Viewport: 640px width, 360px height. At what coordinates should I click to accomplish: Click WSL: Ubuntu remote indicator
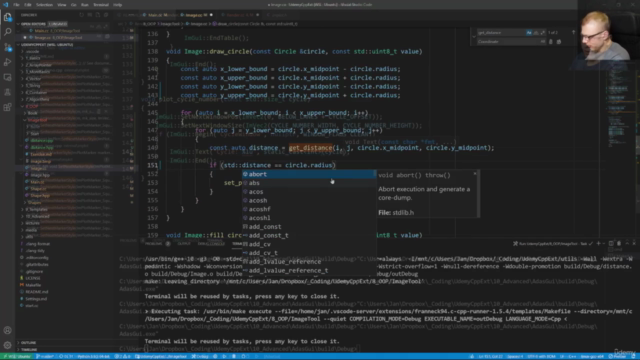pyautogui.click(x=17, y=356)
